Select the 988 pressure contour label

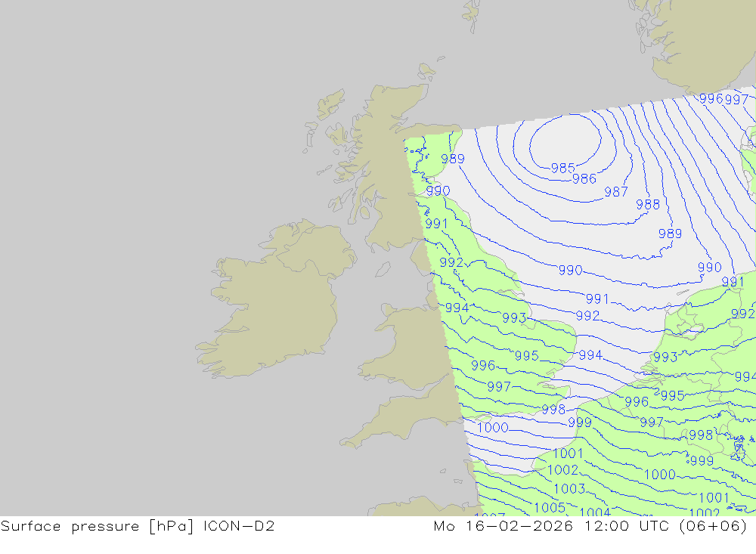coord(648,204)
